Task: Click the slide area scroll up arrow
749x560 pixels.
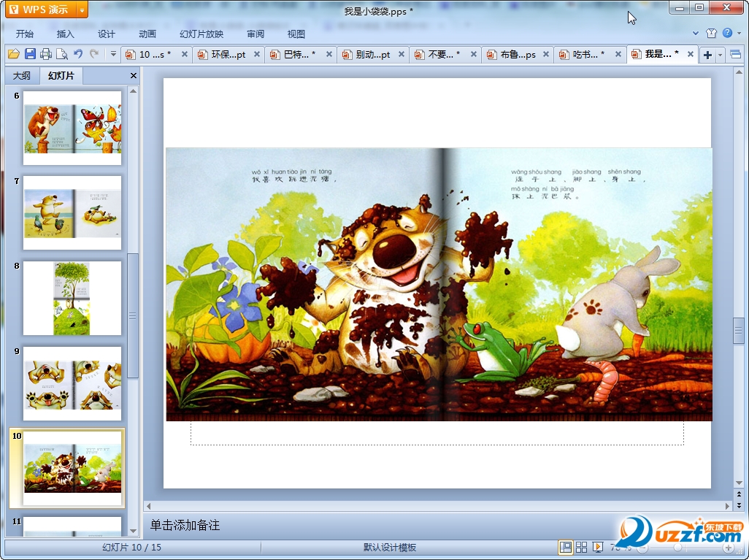Action: pyautogui.click(x=739, y=72)
